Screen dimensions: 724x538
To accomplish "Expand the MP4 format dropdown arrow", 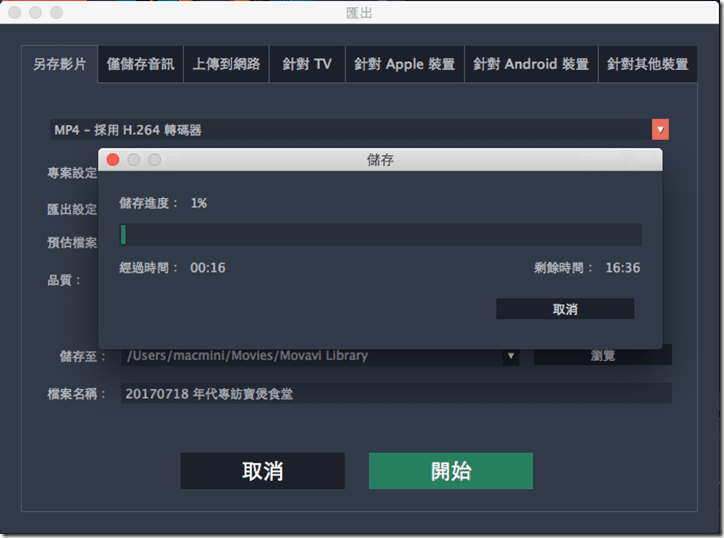I will point(660,130).
